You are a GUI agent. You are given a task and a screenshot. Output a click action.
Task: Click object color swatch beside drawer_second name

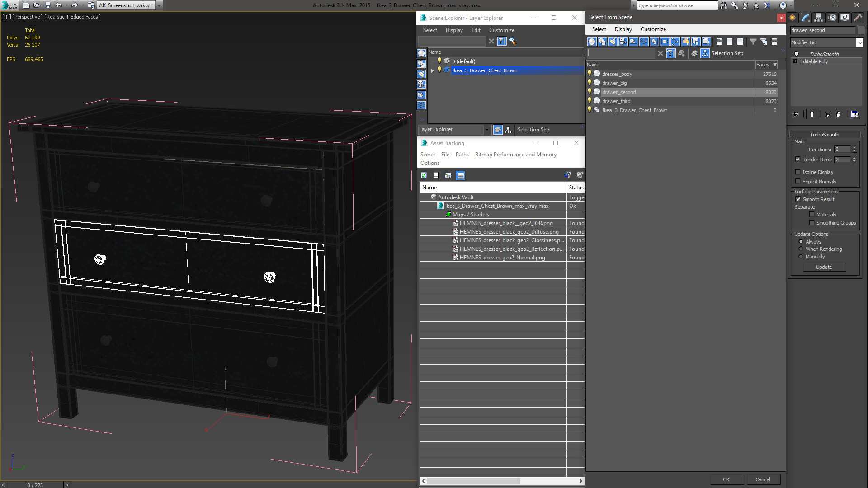861,30
